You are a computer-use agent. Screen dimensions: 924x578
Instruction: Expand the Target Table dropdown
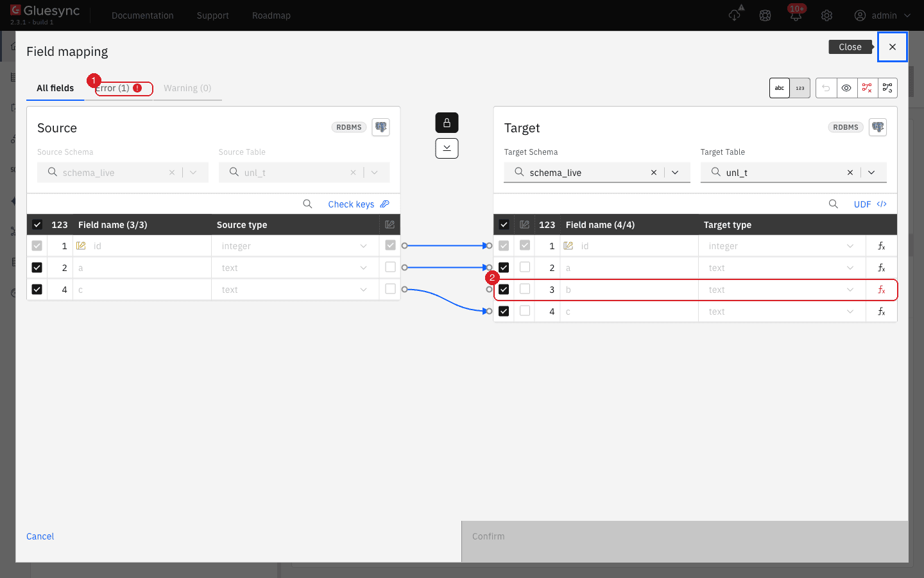(871, 173)
